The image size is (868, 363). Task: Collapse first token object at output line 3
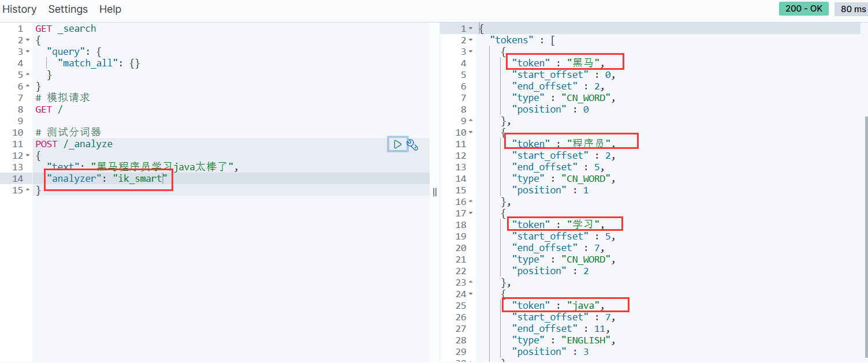pos(471,52)
